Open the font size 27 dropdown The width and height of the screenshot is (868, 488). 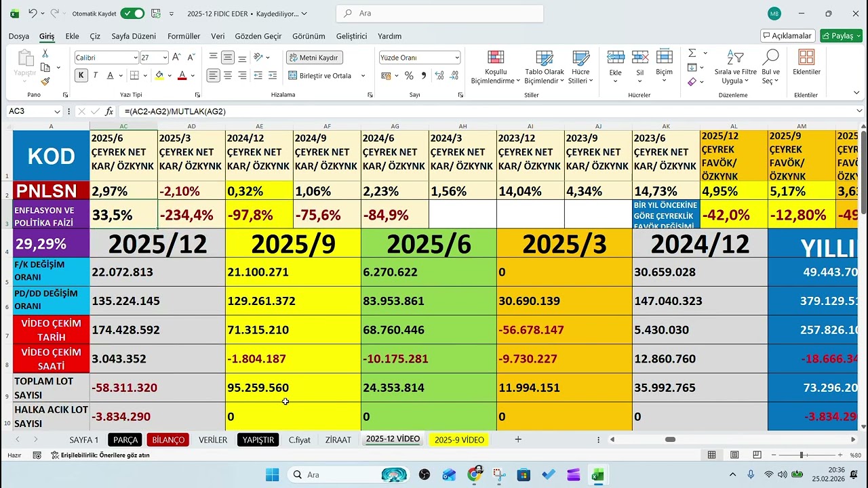(x=165, y=58)
